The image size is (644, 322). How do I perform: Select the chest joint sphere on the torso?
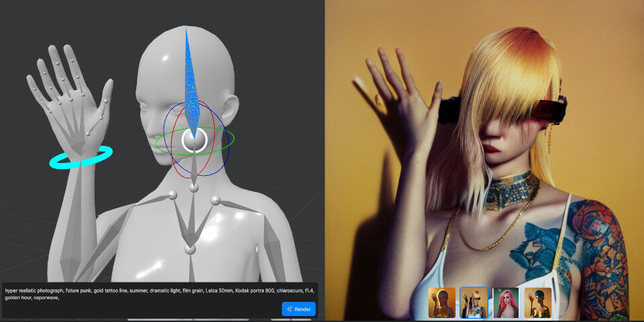tap(190, 250)
